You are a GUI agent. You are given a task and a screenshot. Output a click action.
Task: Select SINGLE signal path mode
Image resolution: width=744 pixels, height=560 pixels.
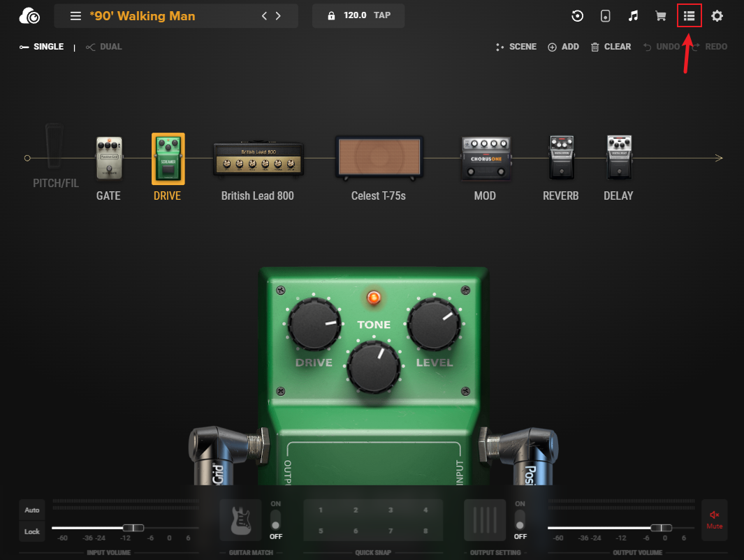pyautogui.click(x=42, y=47)
